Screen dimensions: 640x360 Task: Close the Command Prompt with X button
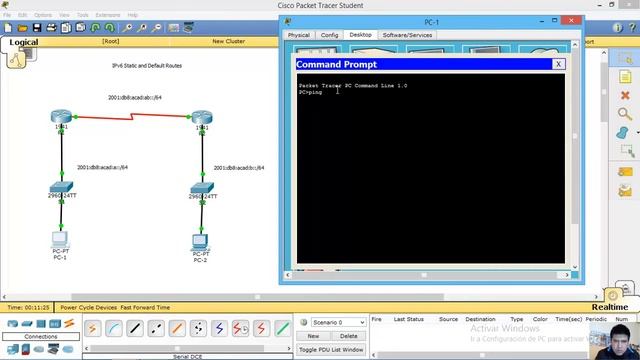coord(558,64)
